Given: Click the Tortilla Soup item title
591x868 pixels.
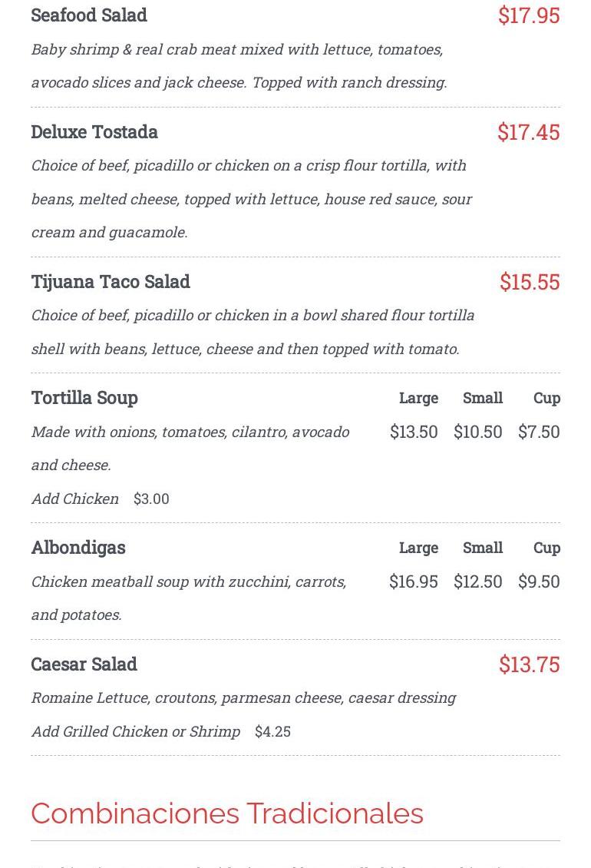Looking at the screenshot, I should [84, 398].
